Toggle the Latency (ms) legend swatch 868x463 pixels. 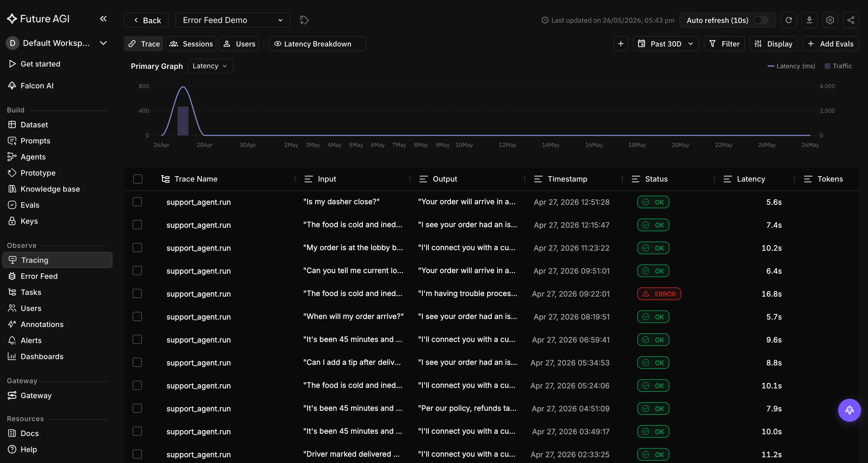771,66
